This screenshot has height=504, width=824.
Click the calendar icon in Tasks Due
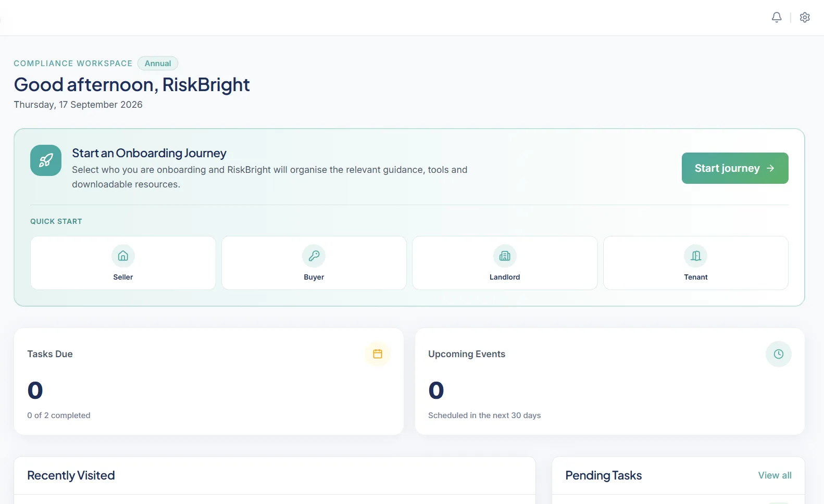pyautogui.click(x=378, y=354)
